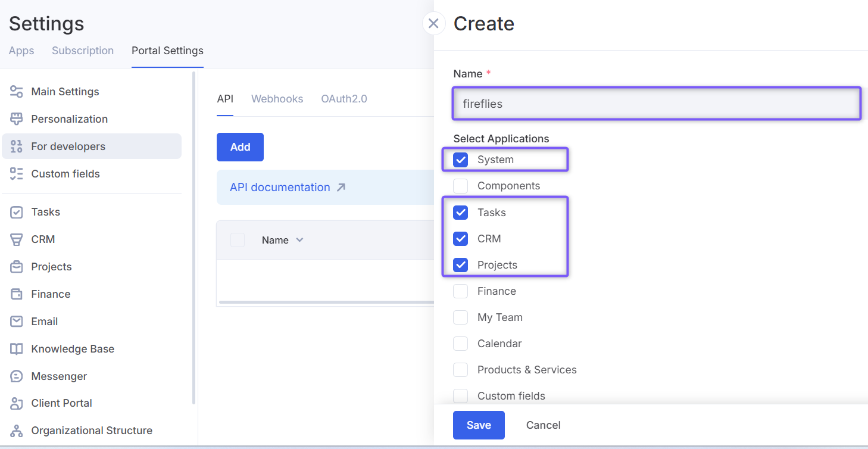Enable the Calendar application checkbox
868x449 pixels.
[461, 344]
